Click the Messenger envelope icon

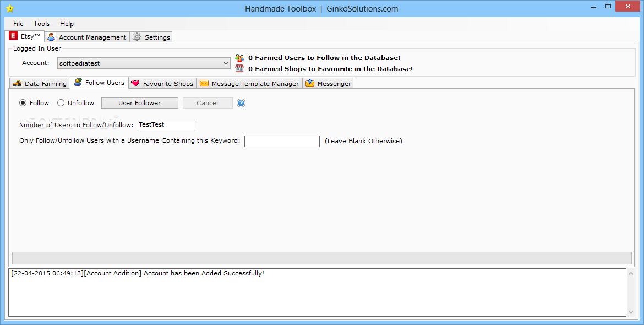coord(310,83)
